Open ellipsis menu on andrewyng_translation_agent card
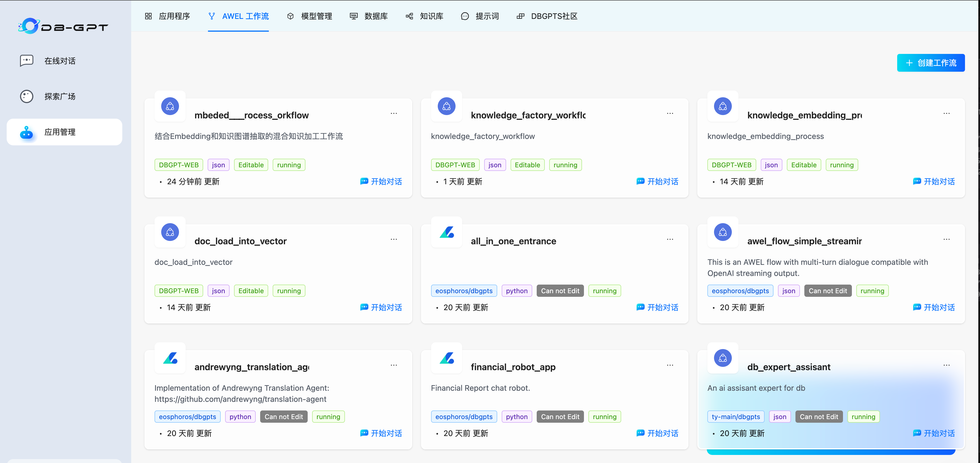 click(394, 365)
